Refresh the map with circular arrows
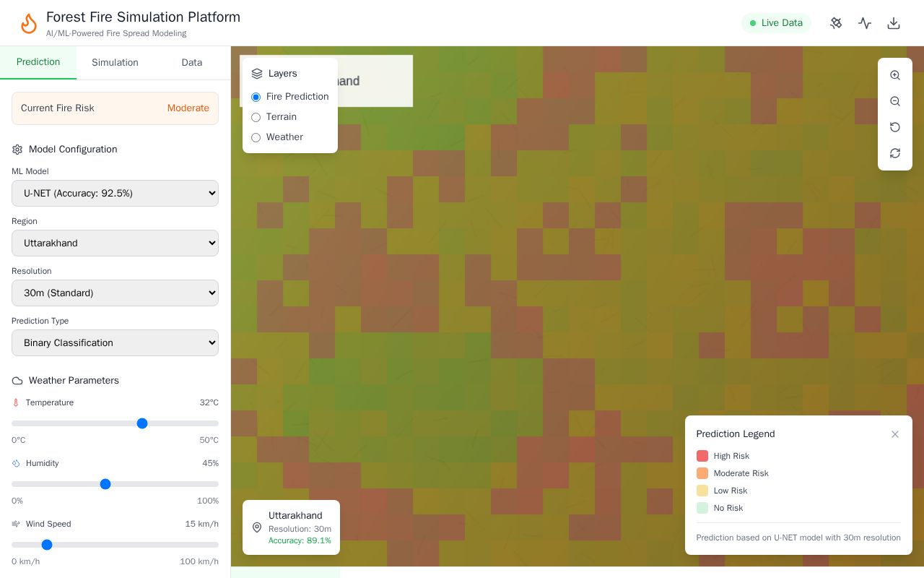The width and height of the screenshot is (924, 578). (x=895, y=153)
